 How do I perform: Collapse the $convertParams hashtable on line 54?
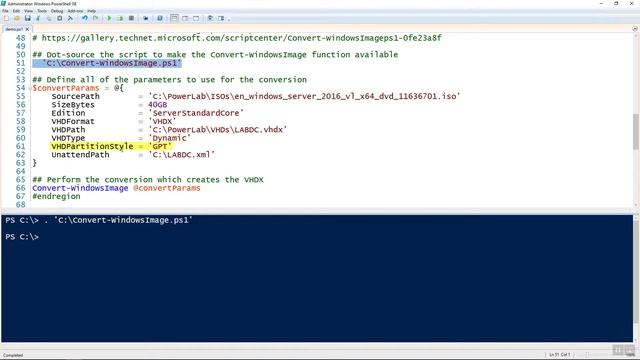coord(29,88)
